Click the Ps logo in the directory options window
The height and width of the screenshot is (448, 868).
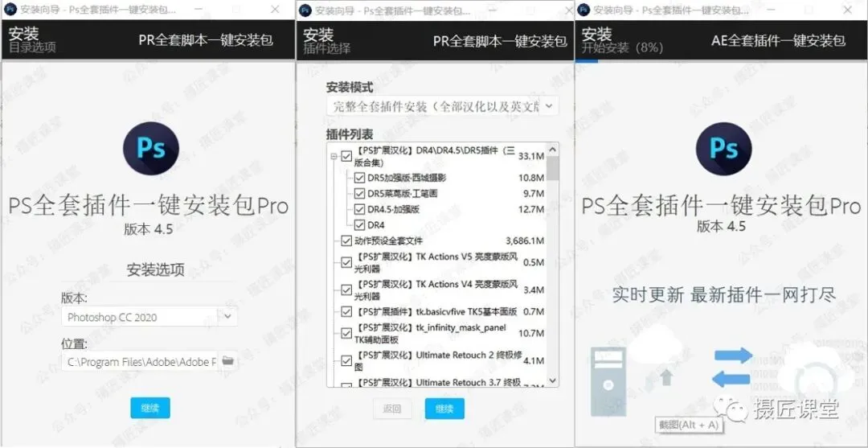151,149
